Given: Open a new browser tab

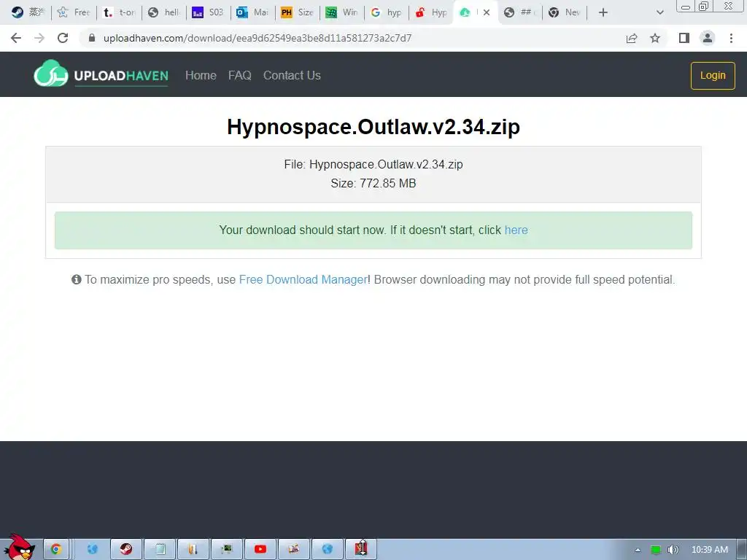Looking at the screenshot, I should 603,12.
